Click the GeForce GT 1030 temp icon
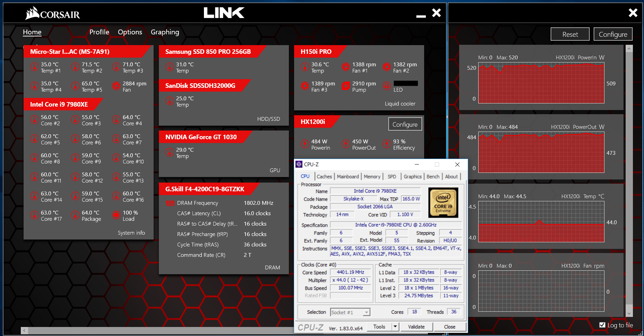Image resolution: width=644 pixels, height=336 pixels. tap(170, 152)
